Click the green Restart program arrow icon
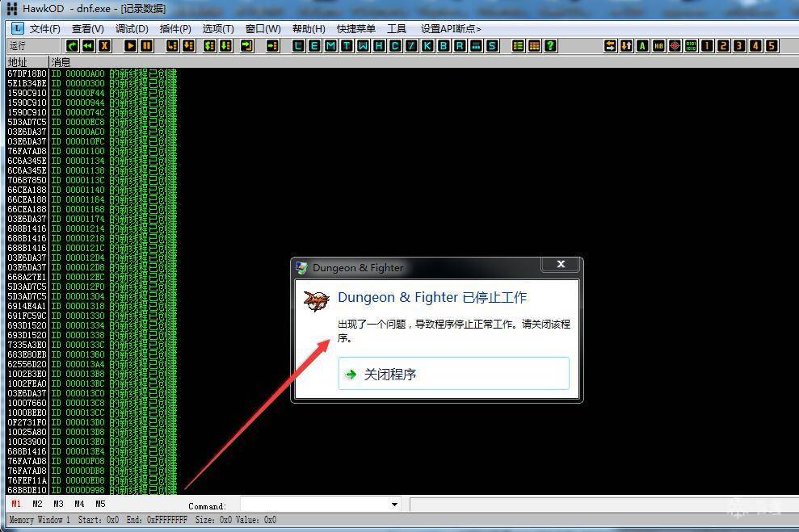This screenshot has height=532, width=799. click(x=73, y=46)
